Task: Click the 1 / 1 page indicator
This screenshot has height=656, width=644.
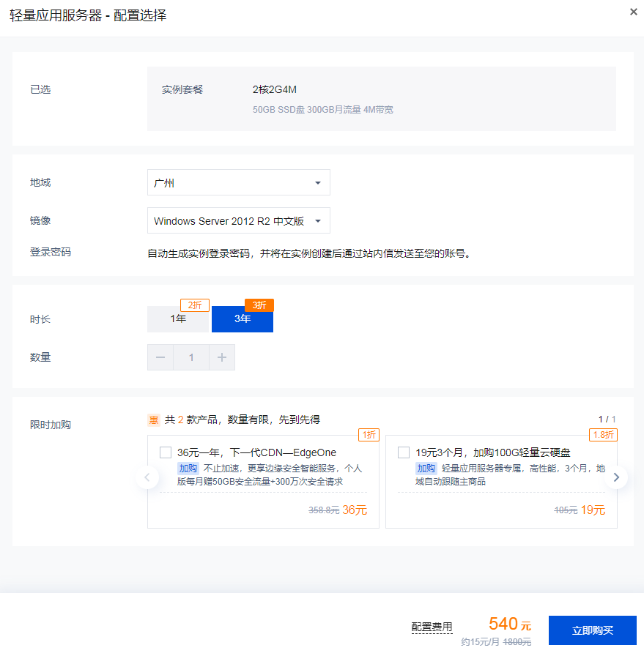Action: [x=607, y=420]
